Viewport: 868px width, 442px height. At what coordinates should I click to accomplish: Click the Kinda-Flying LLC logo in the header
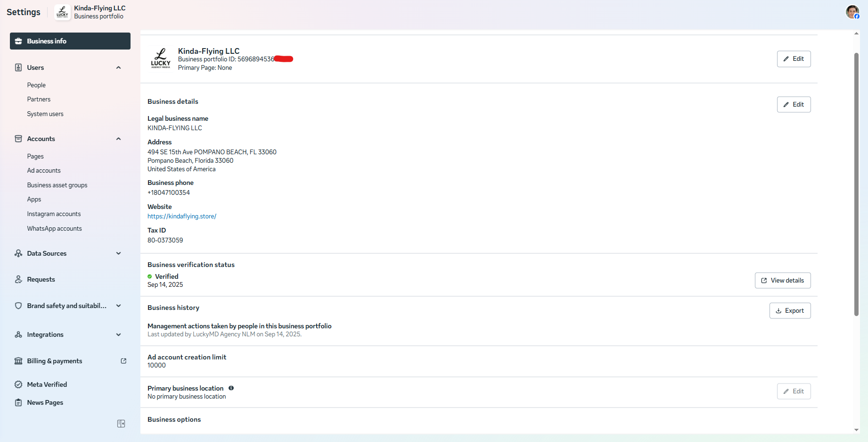[x=62, y=12]
